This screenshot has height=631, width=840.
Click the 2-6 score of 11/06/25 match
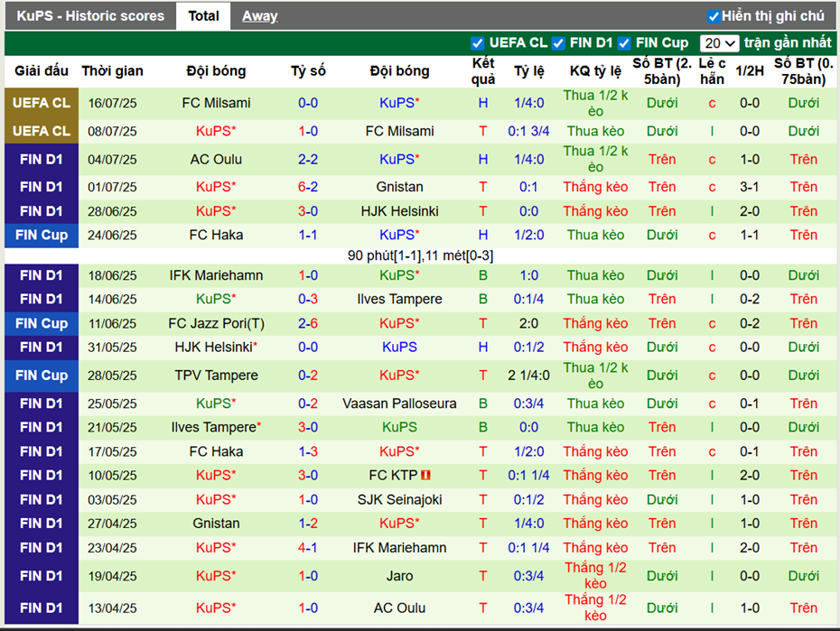(308, 324)
